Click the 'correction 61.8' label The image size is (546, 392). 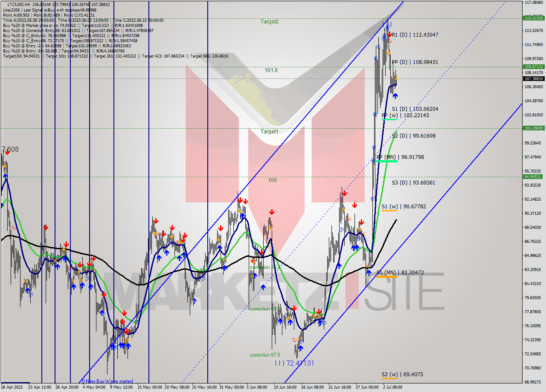click(x=265, y=309)
